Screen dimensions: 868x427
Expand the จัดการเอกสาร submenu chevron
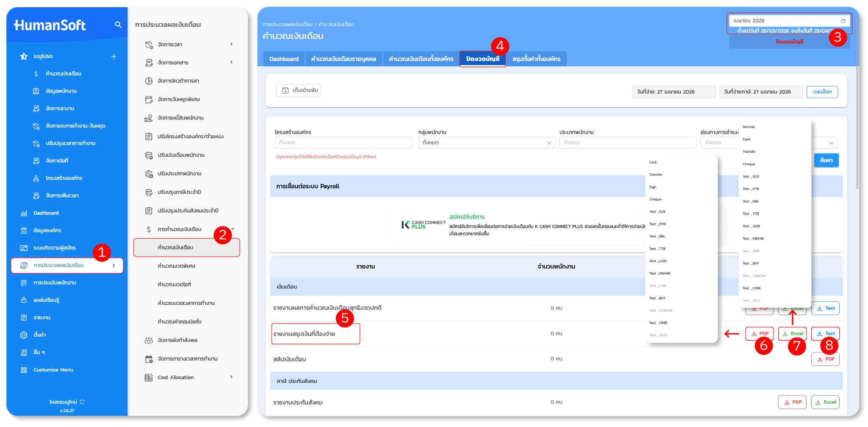click(231, 62)
